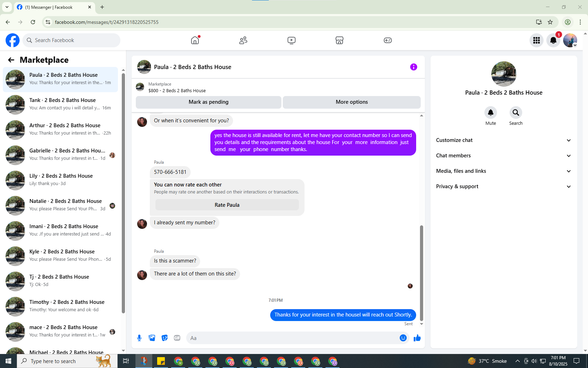Show hidden system tray icons
This screenshot has height=368, width=588.
tap(517, 361)
